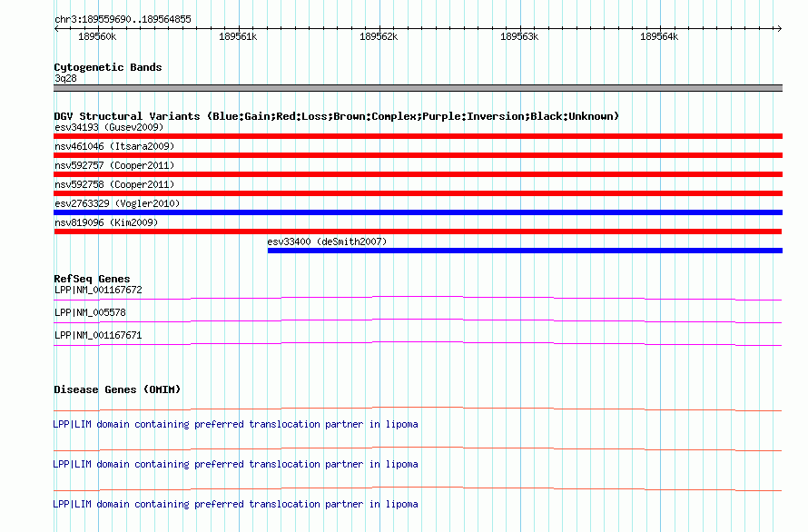Open the first LPP|LIM domain OMIM link

tap(235, 424)
